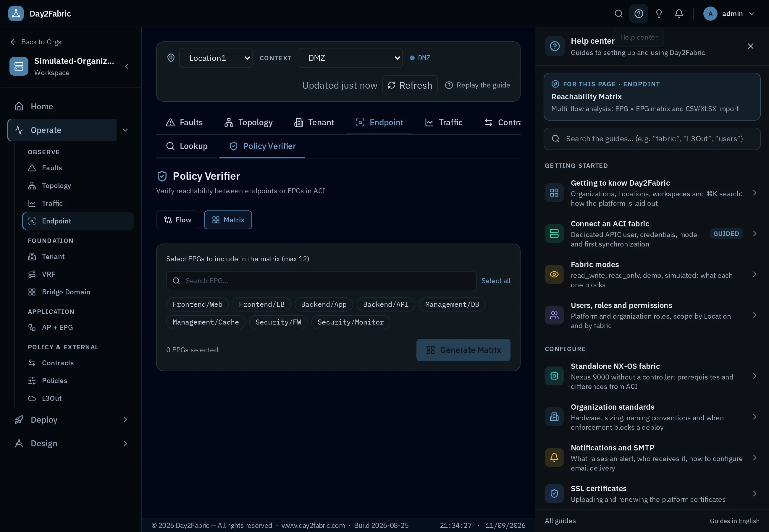Image resolution: width=769 pixels, height=532 pixels.
Task: Toggle the Help center question-mark icon
Action: point(639,14)
